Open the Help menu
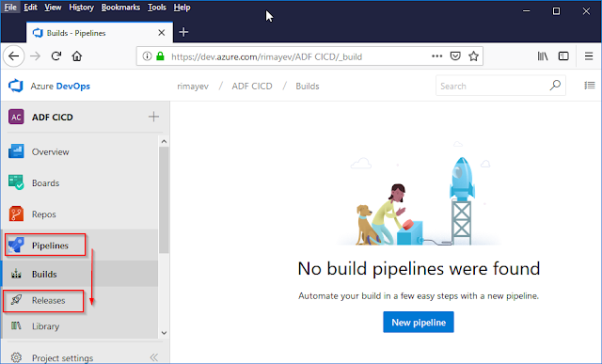This screenshot has width=602, height=364. point(182,8)
